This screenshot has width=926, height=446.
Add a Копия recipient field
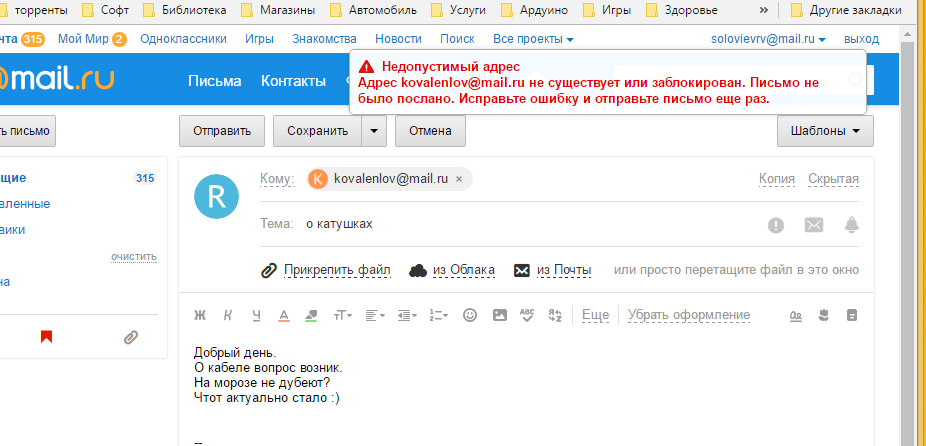click(x=777, y=179)
